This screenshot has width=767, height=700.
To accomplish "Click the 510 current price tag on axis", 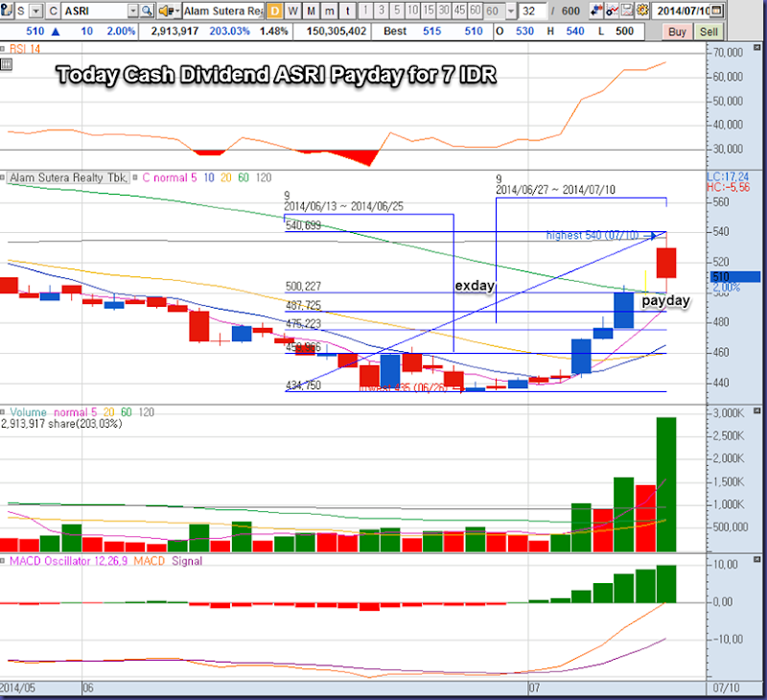I will click(735, 277).
